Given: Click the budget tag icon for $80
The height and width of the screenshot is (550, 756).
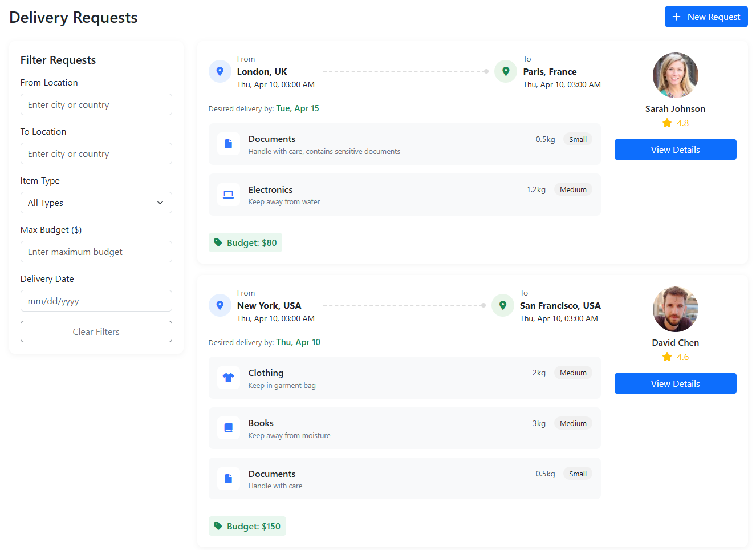Looking at the screenshot, I should click(218, 242).
